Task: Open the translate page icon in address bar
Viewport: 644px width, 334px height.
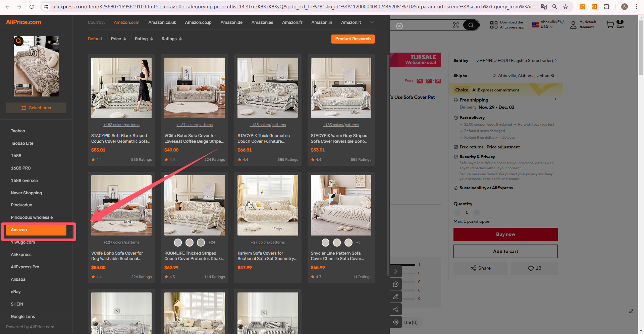Action: (544, 7)
